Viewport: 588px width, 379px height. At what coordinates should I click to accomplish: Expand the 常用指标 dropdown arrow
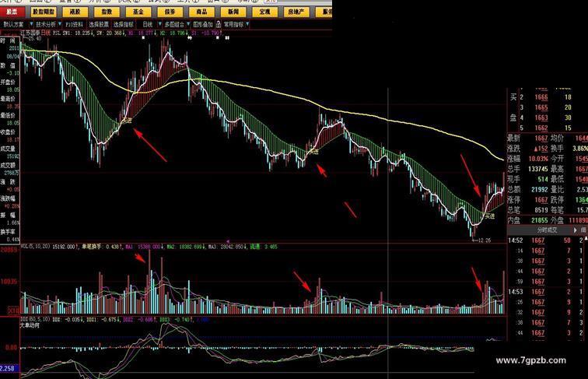[247, 24]
